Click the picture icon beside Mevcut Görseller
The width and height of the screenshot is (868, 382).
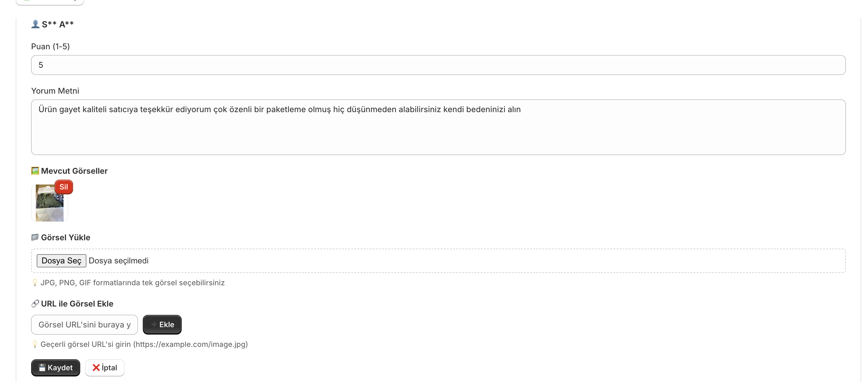coord(35,171)
